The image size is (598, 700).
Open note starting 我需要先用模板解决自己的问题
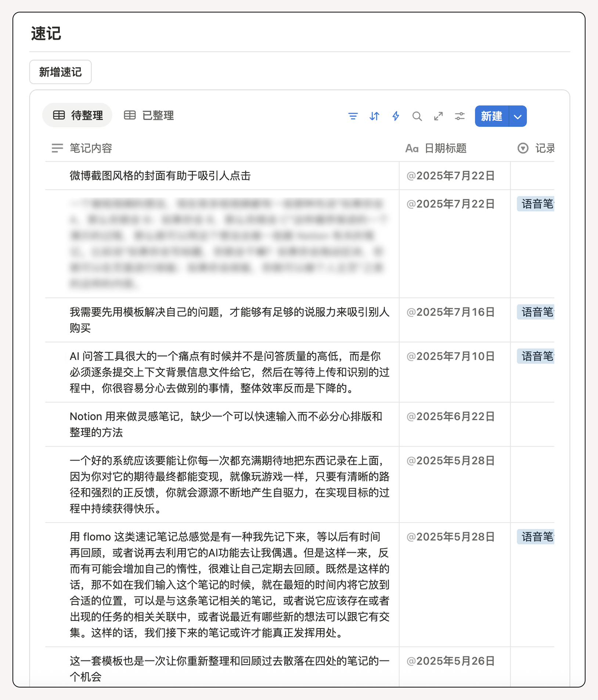point(230,320)
